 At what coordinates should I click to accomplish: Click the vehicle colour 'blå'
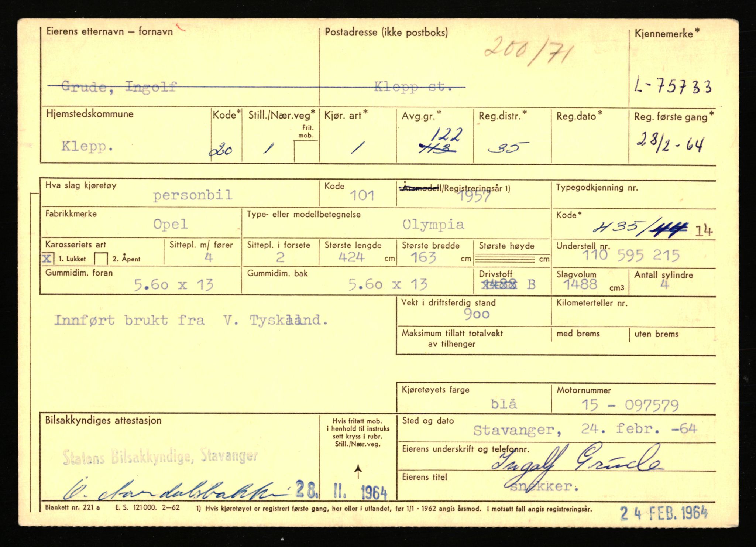[504, 404]
